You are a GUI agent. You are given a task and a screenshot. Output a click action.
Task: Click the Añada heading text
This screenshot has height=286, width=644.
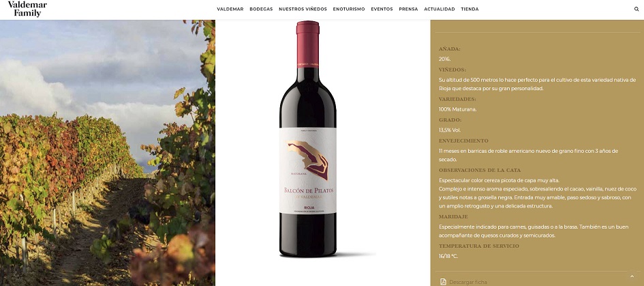click(x=449, y=49)
